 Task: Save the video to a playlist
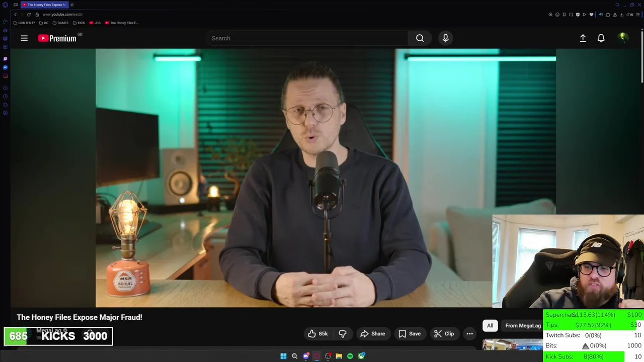click(x=410, y=334)
